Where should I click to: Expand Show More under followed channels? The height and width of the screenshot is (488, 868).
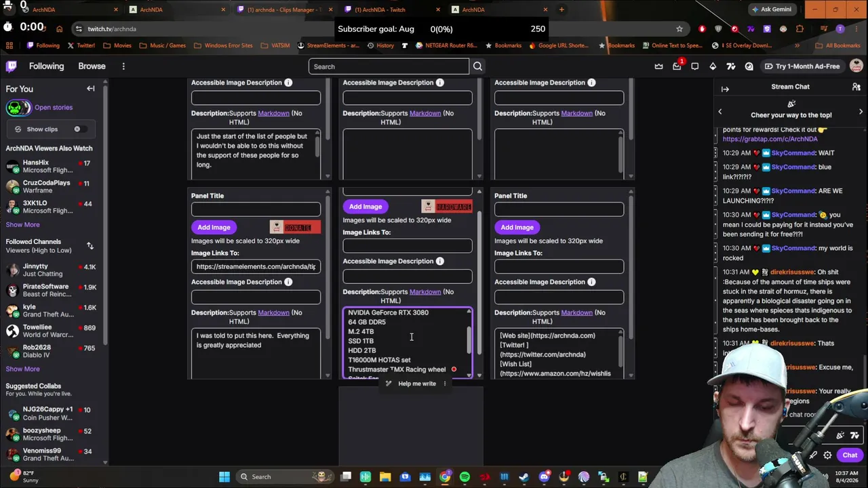pos(23,369)
